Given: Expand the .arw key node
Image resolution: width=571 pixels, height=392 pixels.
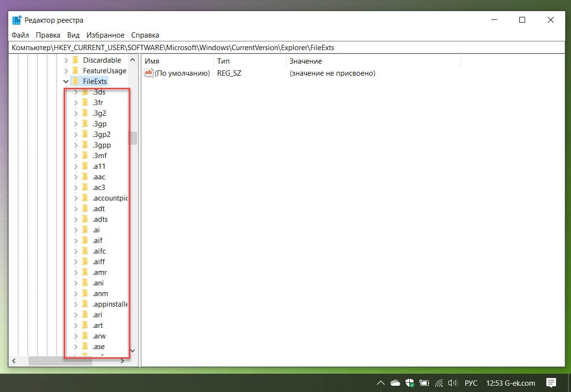Looking at the screenshot, I should 76,336.
